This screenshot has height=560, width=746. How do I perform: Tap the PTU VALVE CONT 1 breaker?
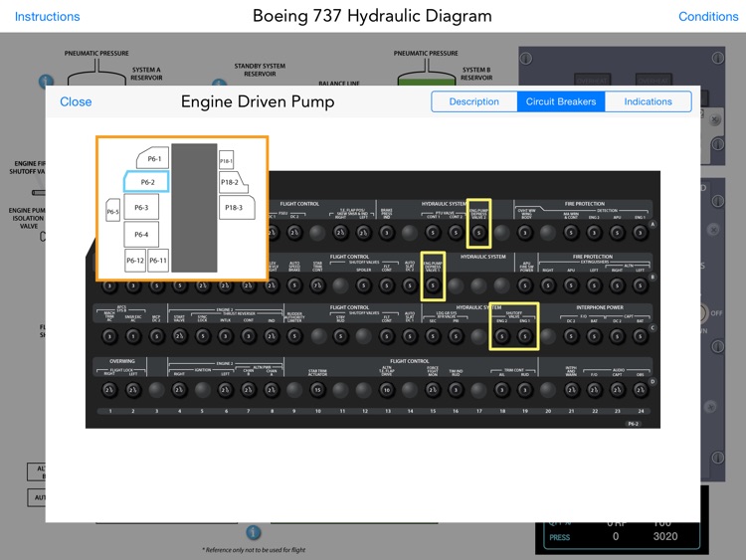[x=433, y=232]
